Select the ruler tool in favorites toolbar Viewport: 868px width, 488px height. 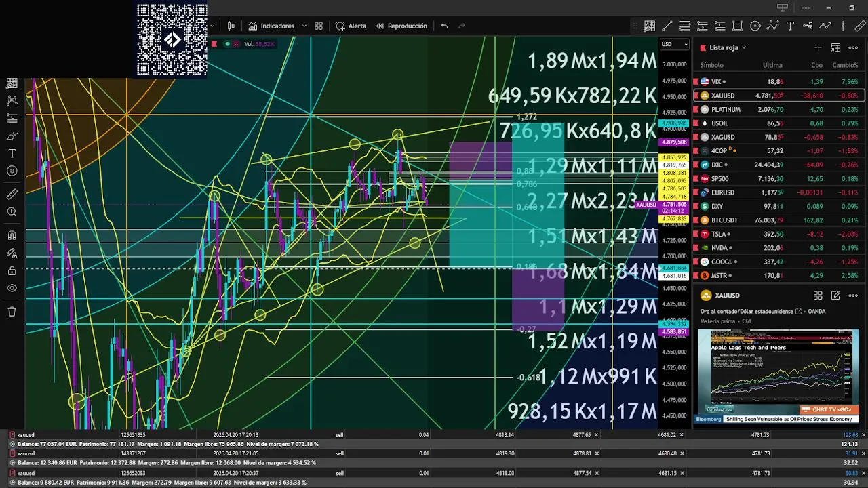tap(861, 26)
